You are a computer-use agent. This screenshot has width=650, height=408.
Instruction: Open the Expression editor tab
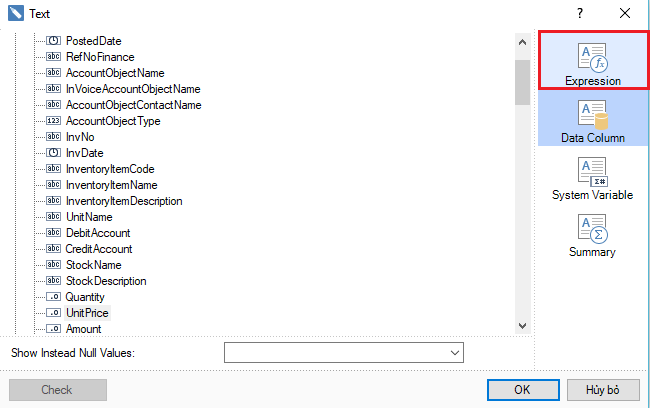(x=592, y=62)
